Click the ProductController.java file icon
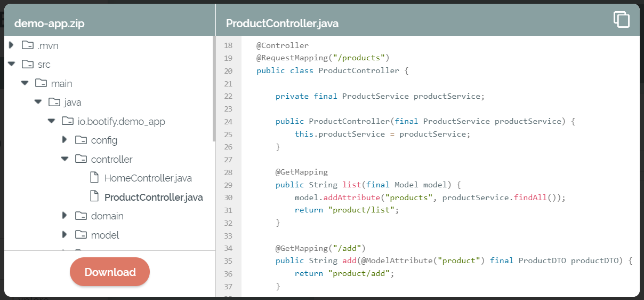 coord(94,196)
